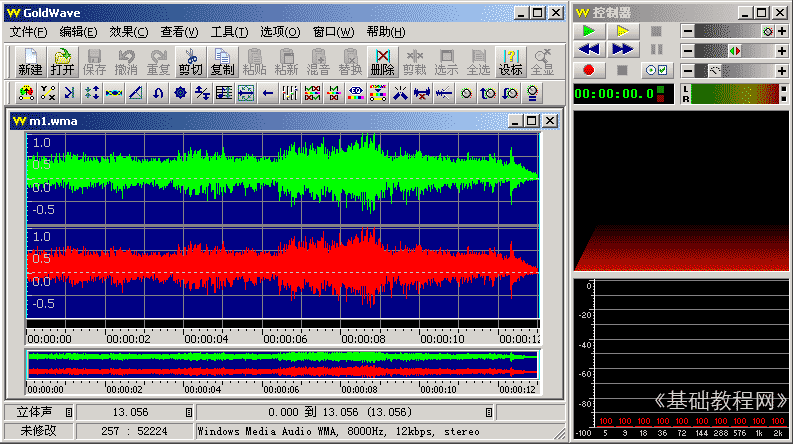
Task: Click the fast forward button in controller
Action: 622,50
